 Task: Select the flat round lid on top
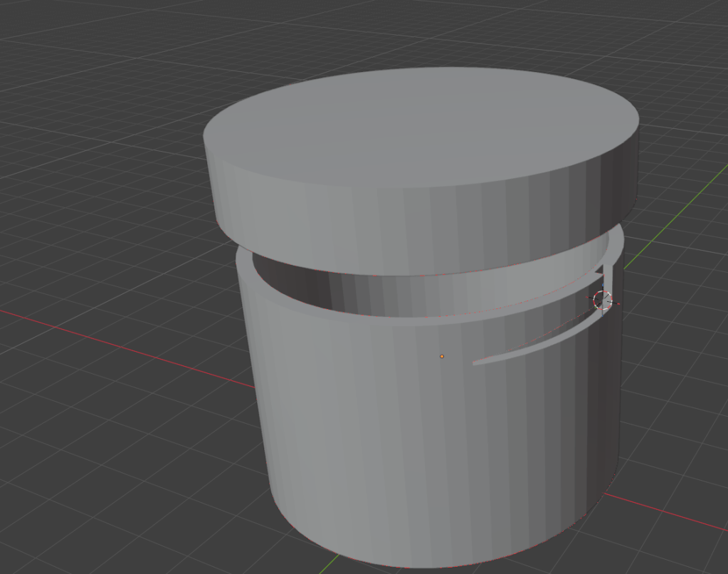pyautogui.click(x=421, y=170)
